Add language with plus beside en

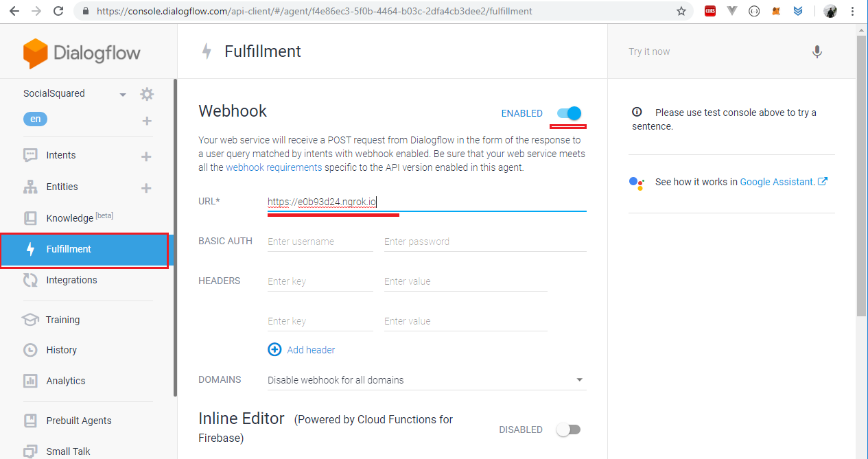(x=146, y=121)
